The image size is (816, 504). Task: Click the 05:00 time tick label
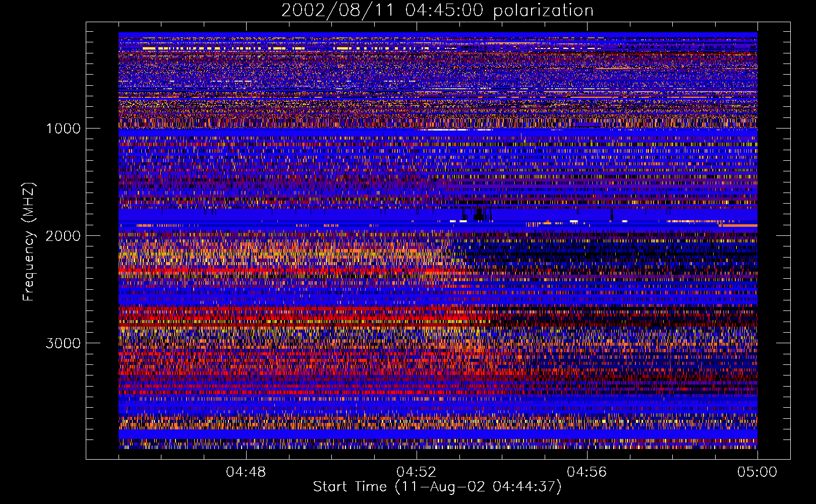click(757, 472)
